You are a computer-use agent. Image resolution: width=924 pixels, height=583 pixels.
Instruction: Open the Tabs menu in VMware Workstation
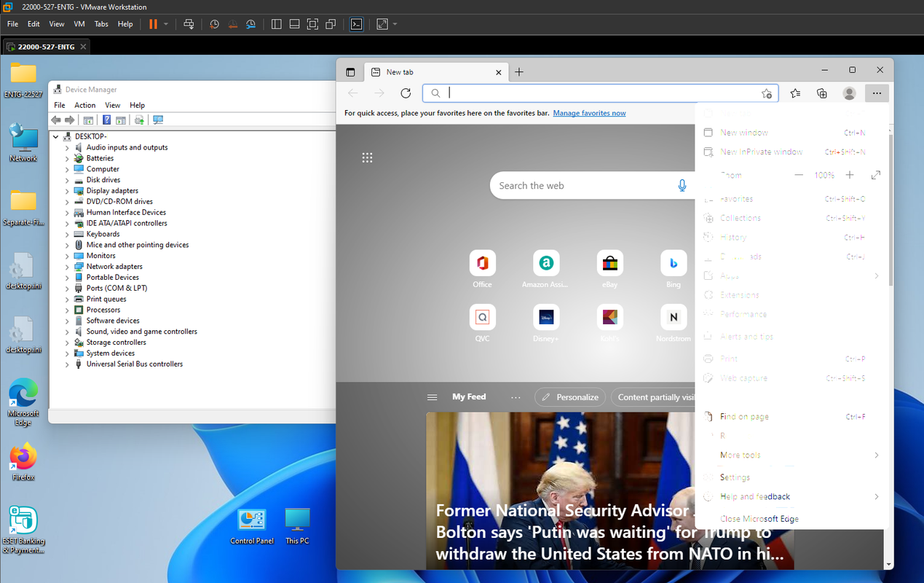point(101,24)
